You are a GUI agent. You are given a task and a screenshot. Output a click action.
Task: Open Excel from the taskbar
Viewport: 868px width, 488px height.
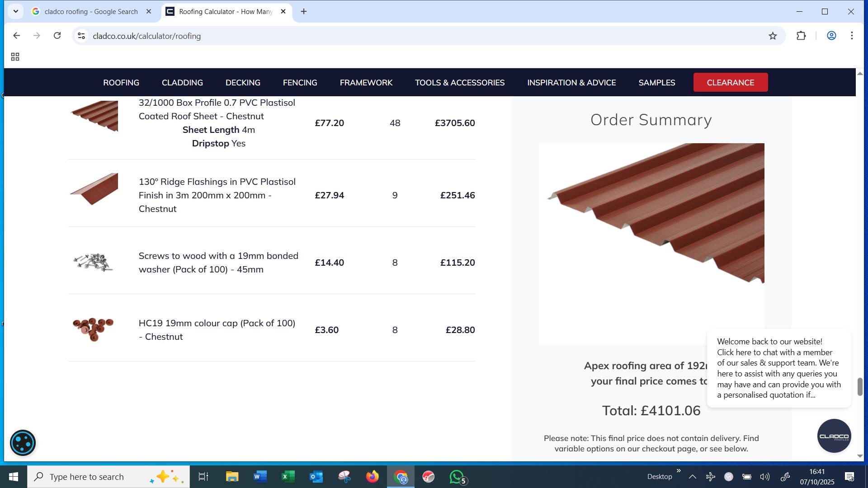[x=288, y=477]
